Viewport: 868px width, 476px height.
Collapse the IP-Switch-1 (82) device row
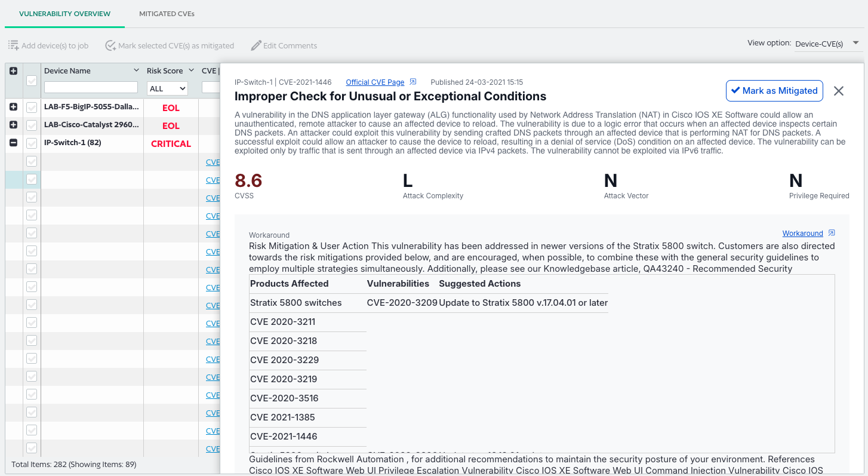14,143
